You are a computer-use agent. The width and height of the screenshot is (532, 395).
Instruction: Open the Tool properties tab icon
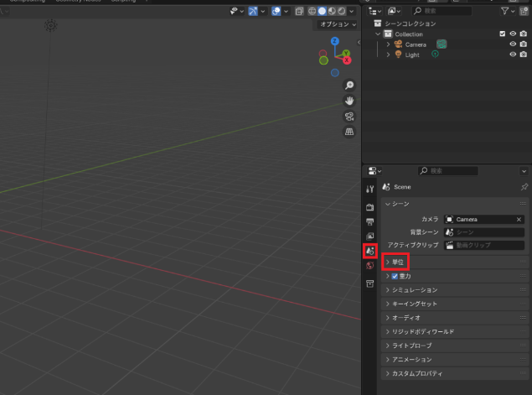point(370,190)
